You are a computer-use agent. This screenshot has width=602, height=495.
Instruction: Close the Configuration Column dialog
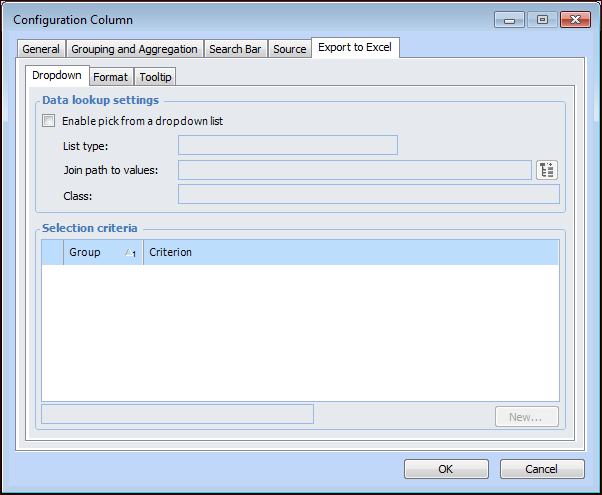(x=575, y=19)
